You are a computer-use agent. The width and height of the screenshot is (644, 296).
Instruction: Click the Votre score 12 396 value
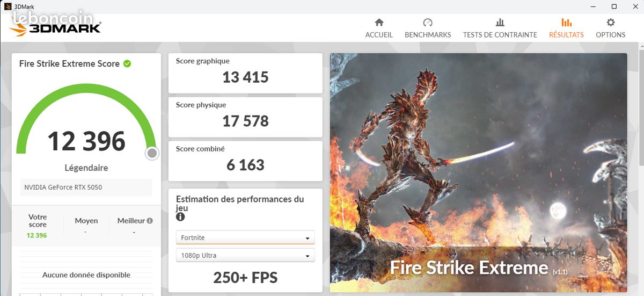(x=37, y=235)
